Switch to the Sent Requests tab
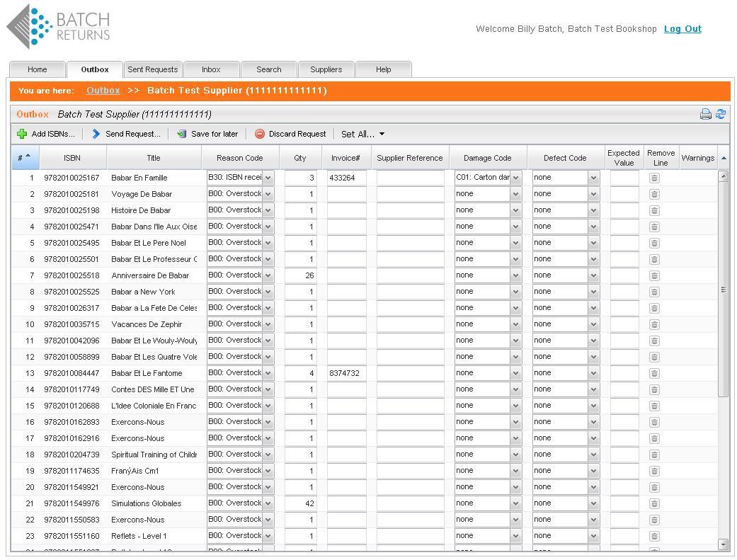This screenshot has width=737, height=560. point(153,69)
